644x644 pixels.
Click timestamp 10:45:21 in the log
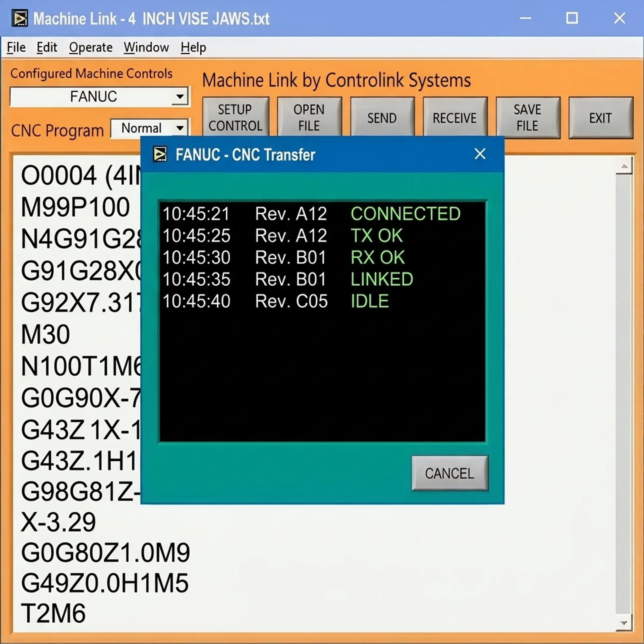(x=196, y=214)
